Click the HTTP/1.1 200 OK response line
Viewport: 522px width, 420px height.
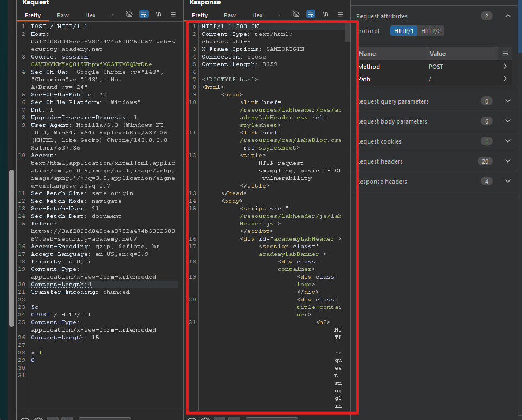tap(230, 27)
